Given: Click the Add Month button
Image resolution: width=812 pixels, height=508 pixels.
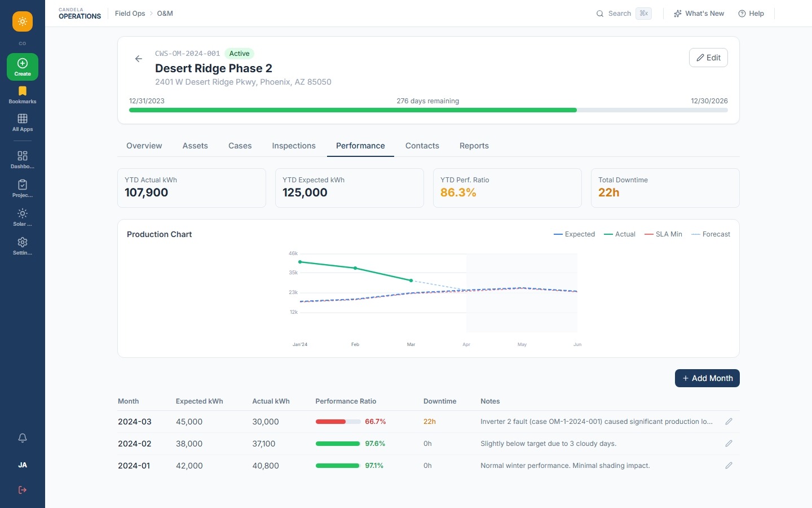Looking at the screenshot, I should point(707,378).
